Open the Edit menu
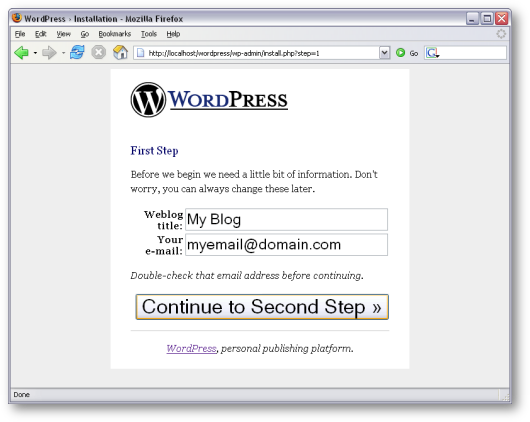Viewport: 530px width, 422px height. pyautogui.click(x=41, y=34)
